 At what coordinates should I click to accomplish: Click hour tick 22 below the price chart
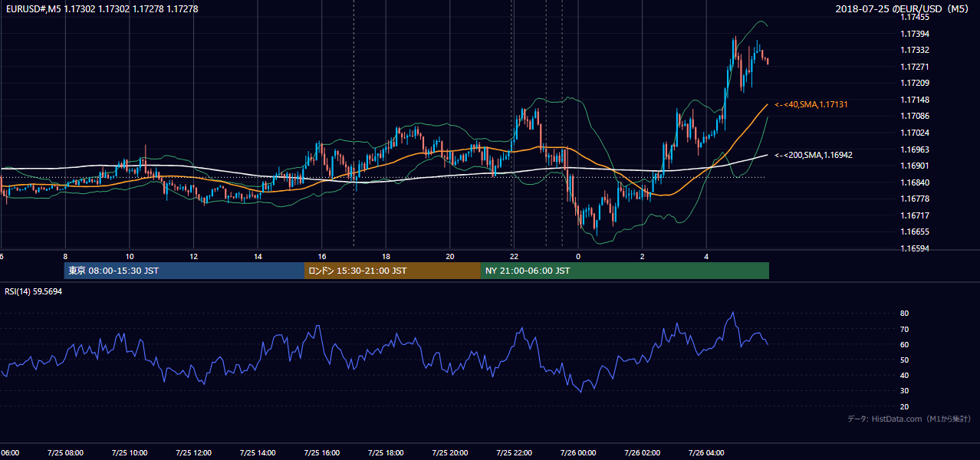(515, 256)
